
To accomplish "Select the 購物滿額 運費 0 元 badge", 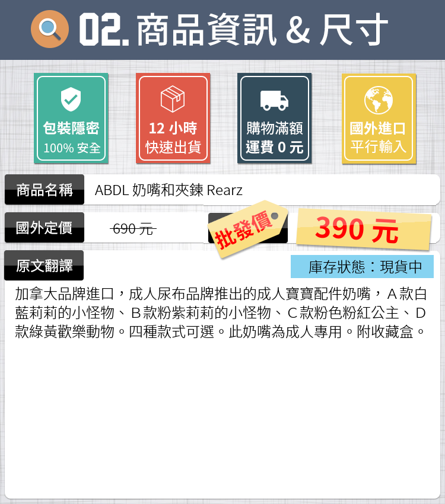I will click(x=274, y=118).
